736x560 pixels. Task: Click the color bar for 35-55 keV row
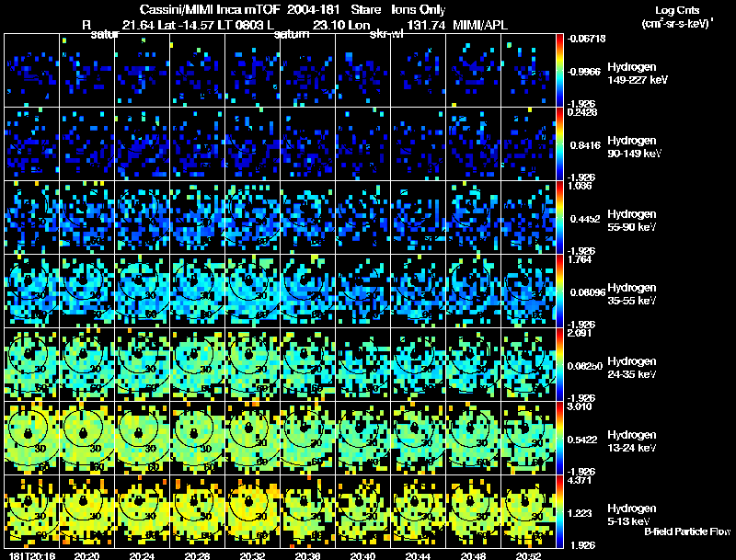click(x=559, y=291)
